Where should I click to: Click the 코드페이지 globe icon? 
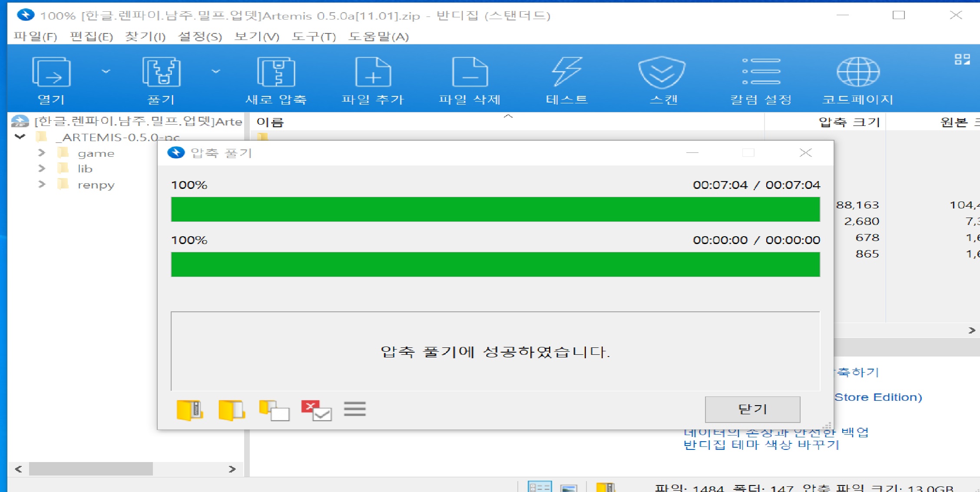tap(858, 72)
